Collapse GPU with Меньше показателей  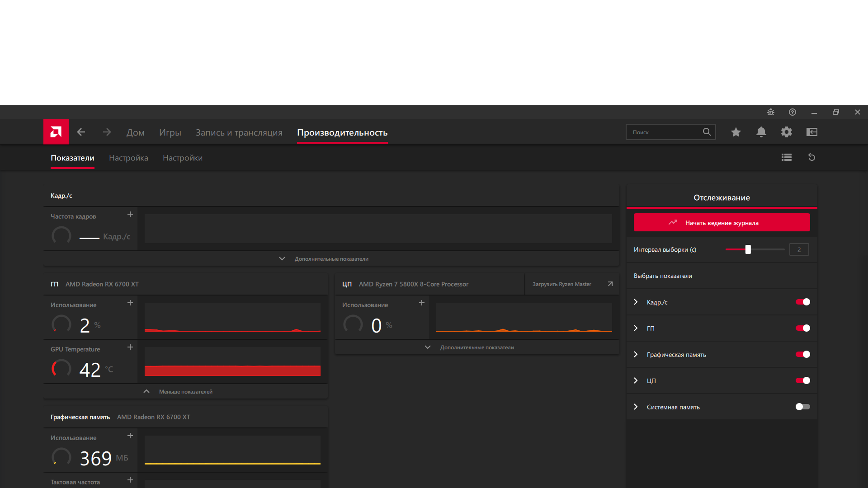coord(185,392)
